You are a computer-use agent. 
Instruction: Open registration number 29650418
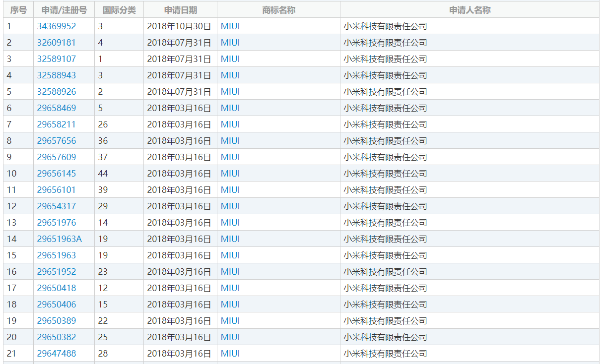pyautogui.click(x=57, y=288)
